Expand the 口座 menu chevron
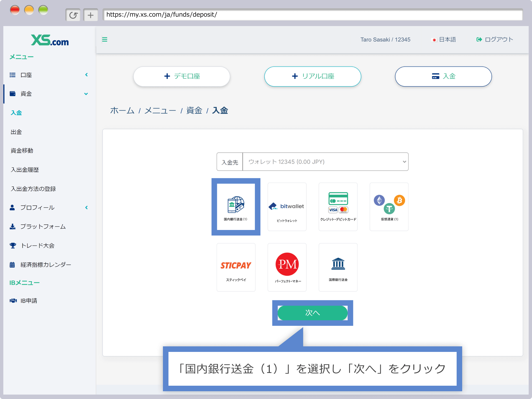This screenshot has width=532, height=399. click(86, 75)
